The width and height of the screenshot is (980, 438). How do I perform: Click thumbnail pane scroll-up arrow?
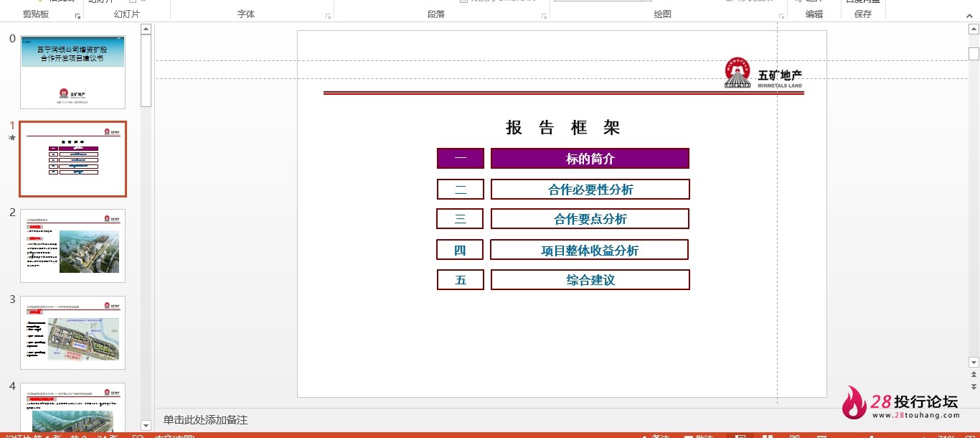tap(146, 29)
